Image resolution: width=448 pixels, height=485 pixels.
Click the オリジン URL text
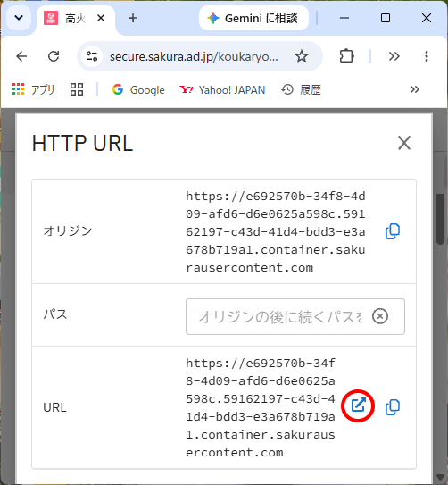tap(275, 231)
